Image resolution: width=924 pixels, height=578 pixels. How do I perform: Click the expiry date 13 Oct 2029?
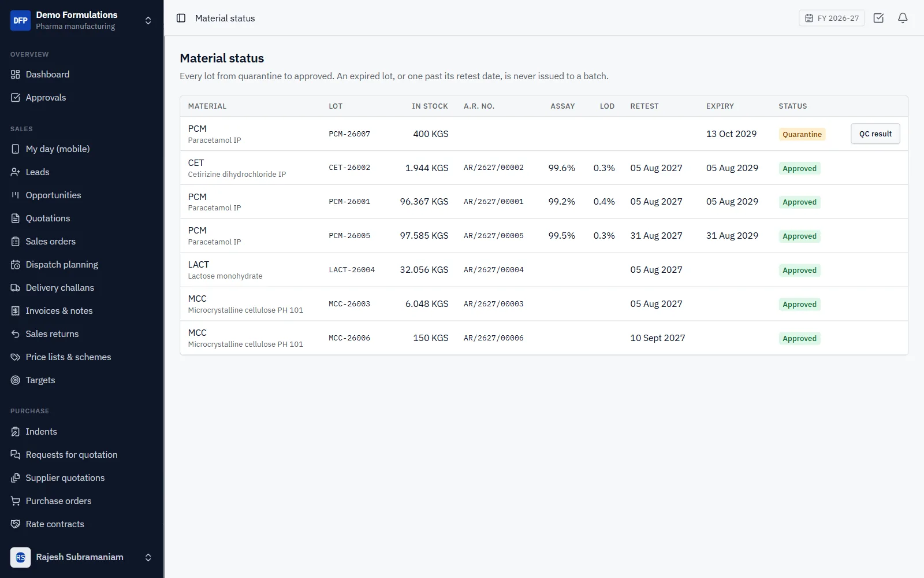pos(731,134)
